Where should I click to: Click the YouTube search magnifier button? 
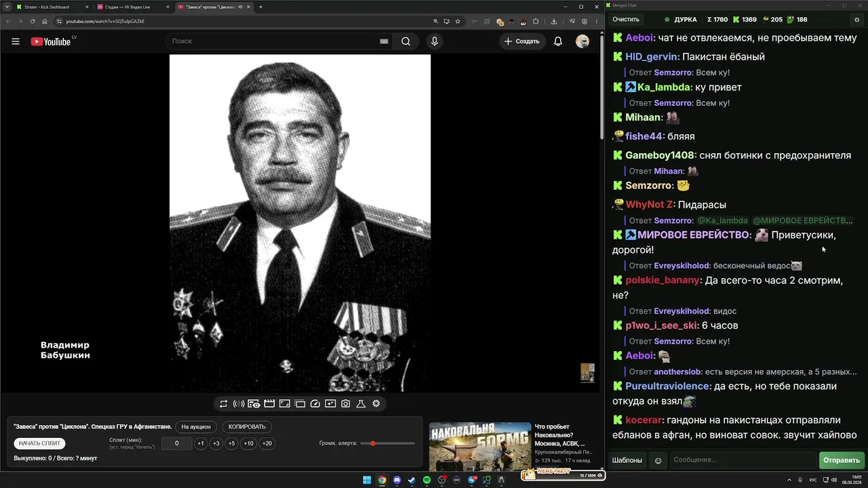(406, 41)
